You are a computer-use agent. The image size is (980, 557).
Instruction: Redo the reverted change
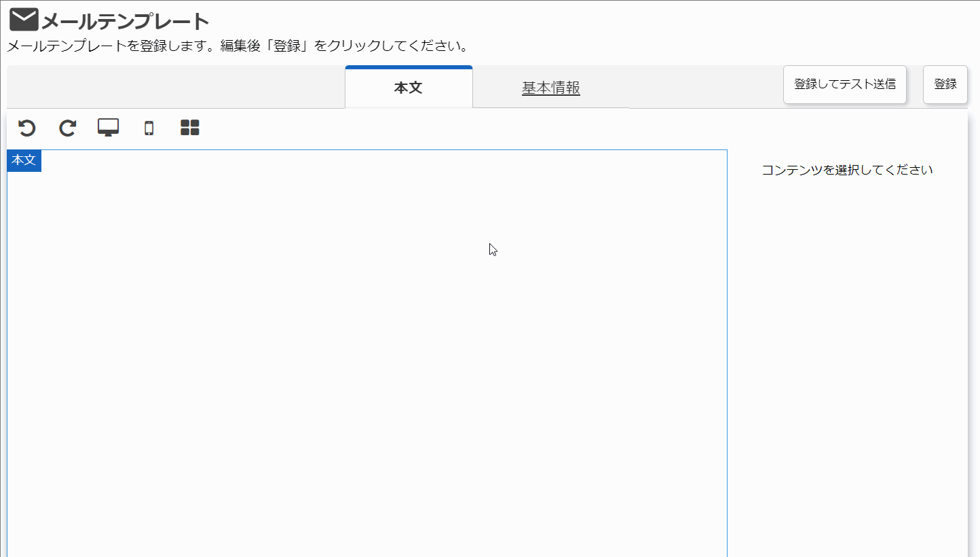click(67, 128)
